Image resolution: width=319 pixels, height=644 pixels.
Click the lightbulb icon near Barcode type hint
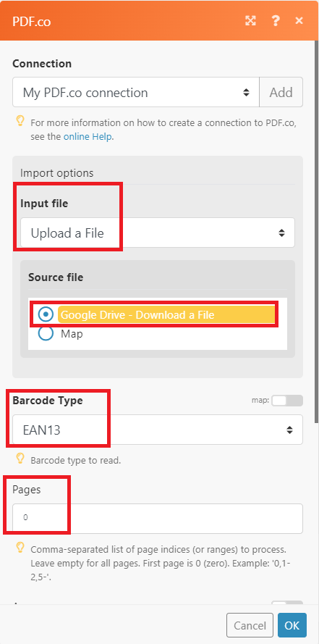pos(20,459)
